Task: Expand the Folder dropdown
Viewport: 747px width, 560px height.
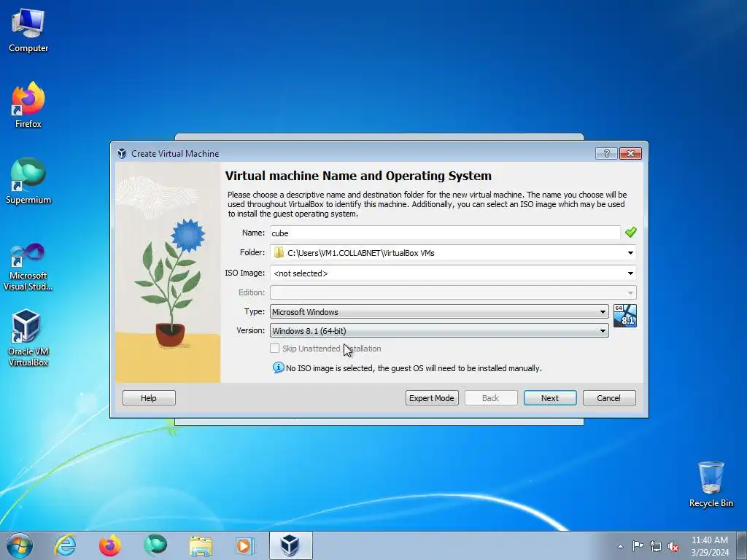Action: pos(630,253)
